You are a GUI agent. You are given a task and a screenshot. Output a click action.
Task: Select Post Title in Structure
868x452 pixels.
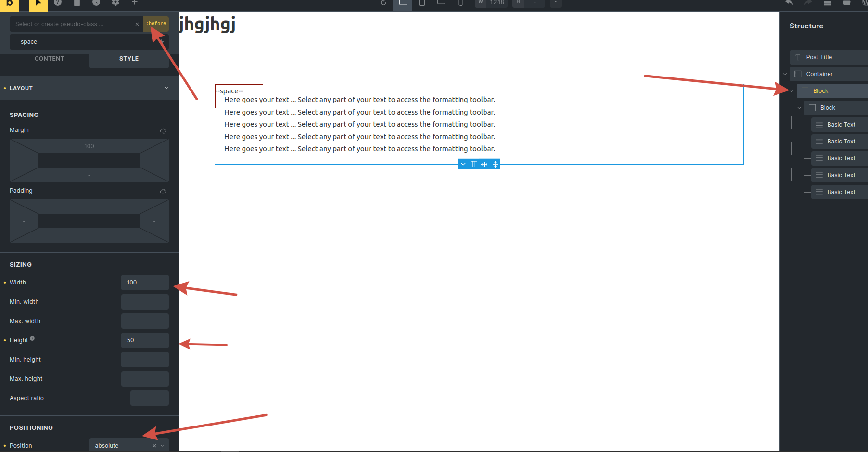(x=829, y=57)
